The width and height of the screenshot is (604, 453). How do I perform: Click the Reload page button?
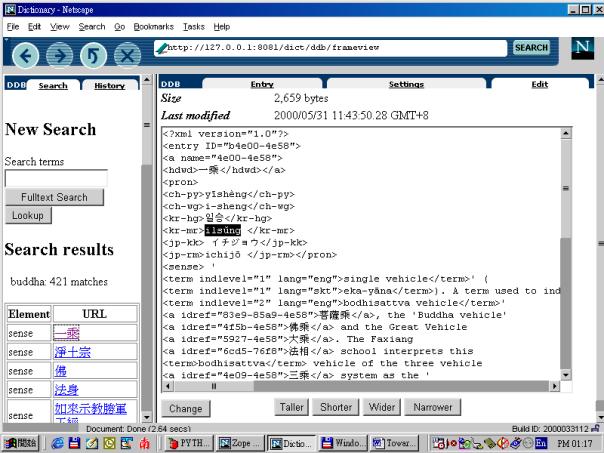pos(93,56)
